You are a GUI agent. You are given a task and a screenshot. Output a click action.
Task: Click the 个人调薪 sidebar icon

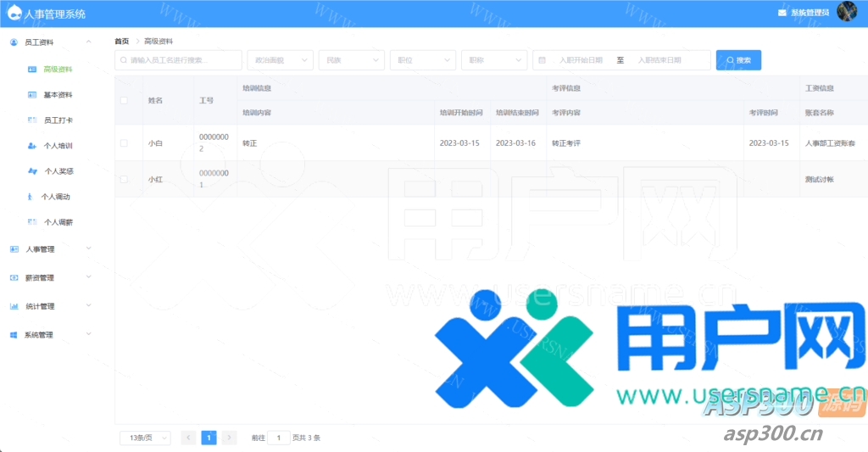(31, 222)
